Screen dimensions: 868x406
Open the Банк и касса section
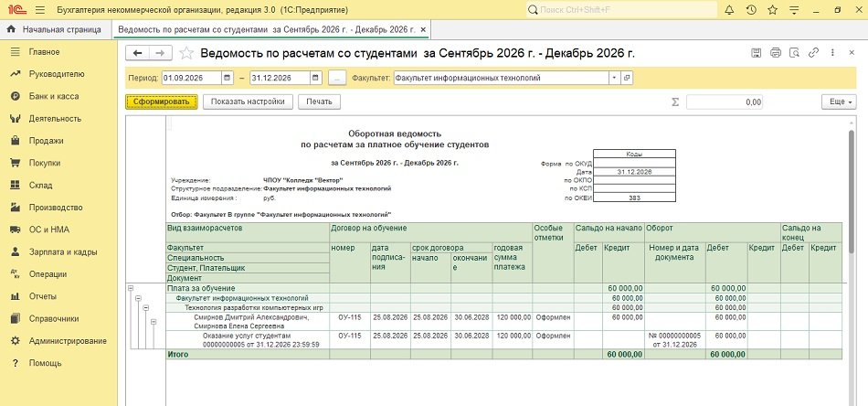pyautogui.click(x=54, y=96)
